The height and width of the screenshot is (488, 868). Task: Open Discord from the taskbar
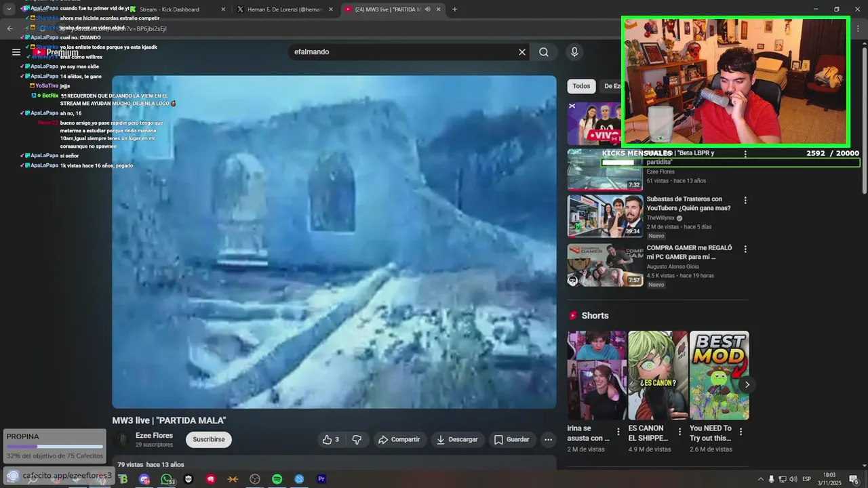click(x=144, y=479)
